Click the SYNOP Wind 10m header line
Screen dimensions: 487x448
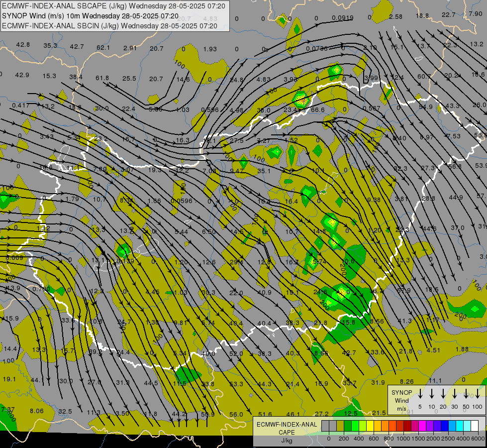(90, 16)
